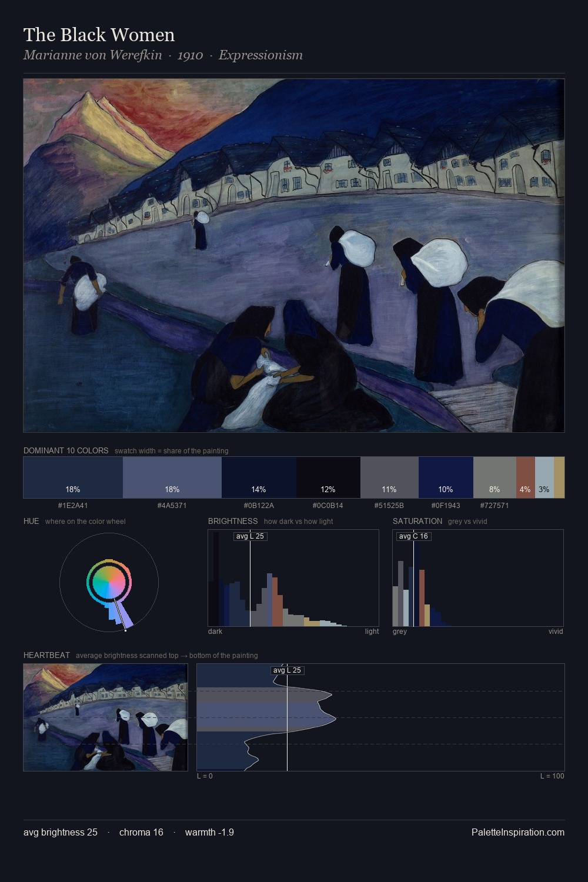
Task: Click the 'dark' brightness axis label
Action: (x=215, y=631)
